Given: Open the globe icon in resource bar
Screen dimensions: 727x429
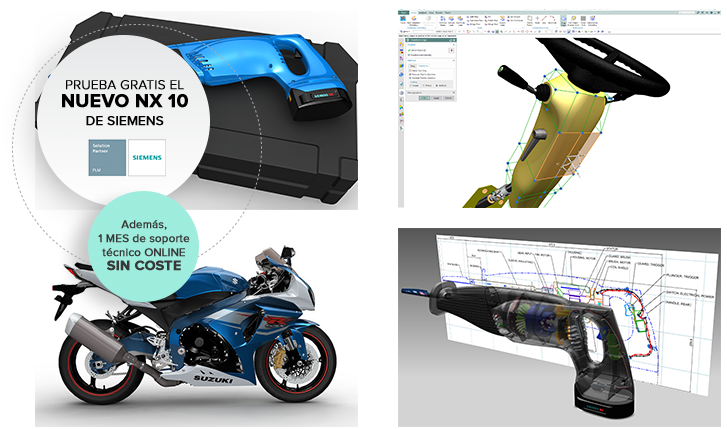Looking at the screenshot, I should click(x=402, y=93).
